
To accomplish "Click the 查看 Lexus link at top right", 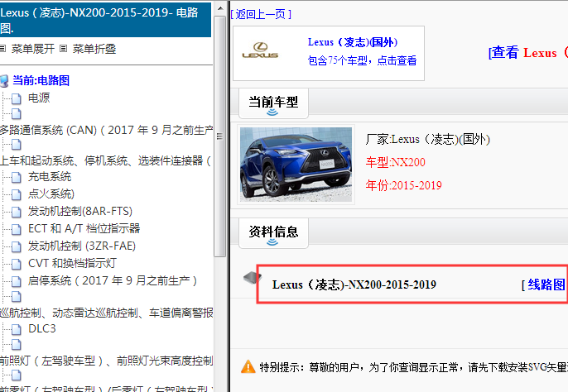I will tap(527, 52).
